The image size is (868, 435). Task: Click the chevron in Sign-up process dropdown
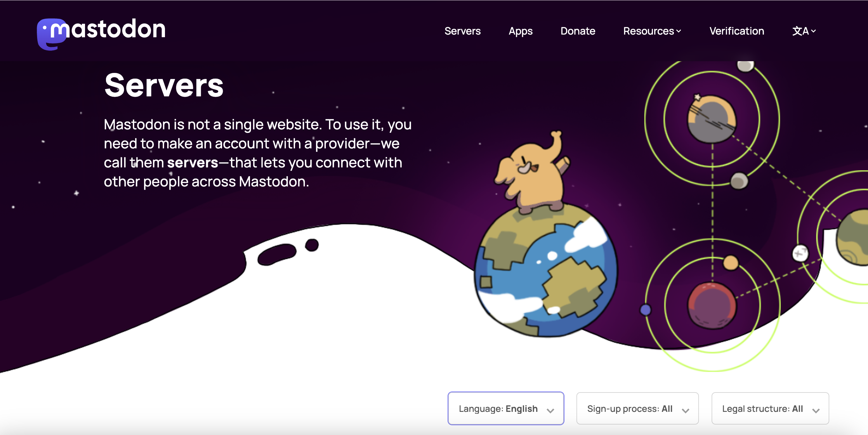coord(685,410)
